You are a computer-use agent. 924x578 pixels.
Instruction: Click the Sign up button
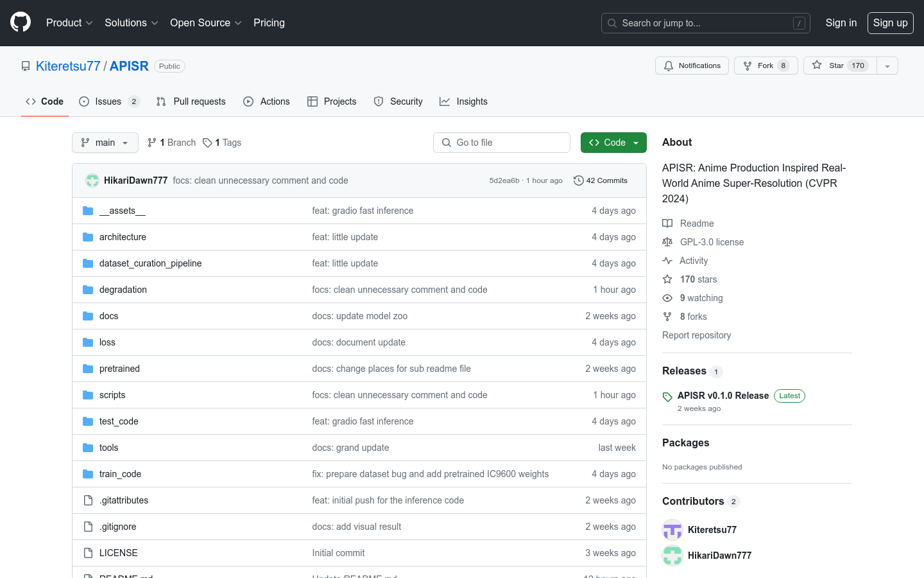click(890, 22)
